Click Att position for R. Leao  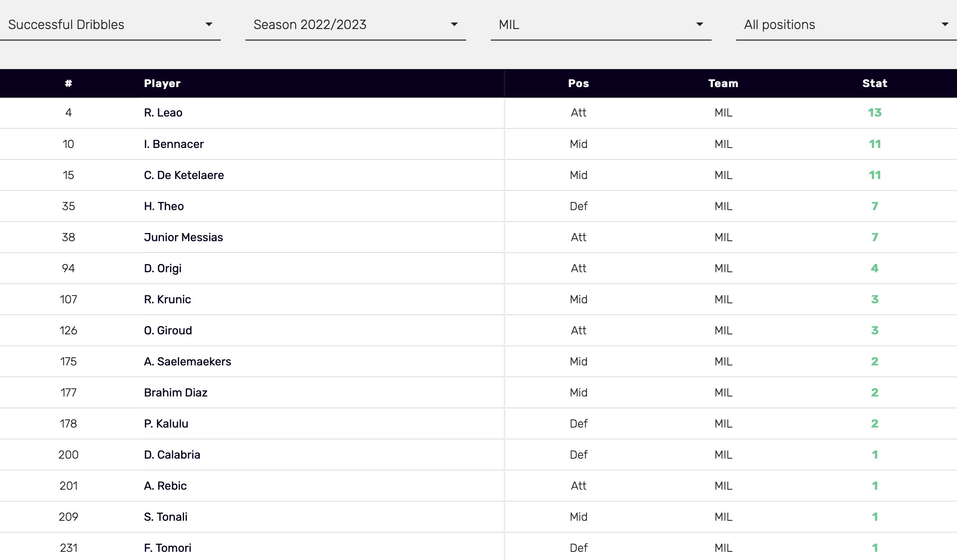click(x=578, y=113)
